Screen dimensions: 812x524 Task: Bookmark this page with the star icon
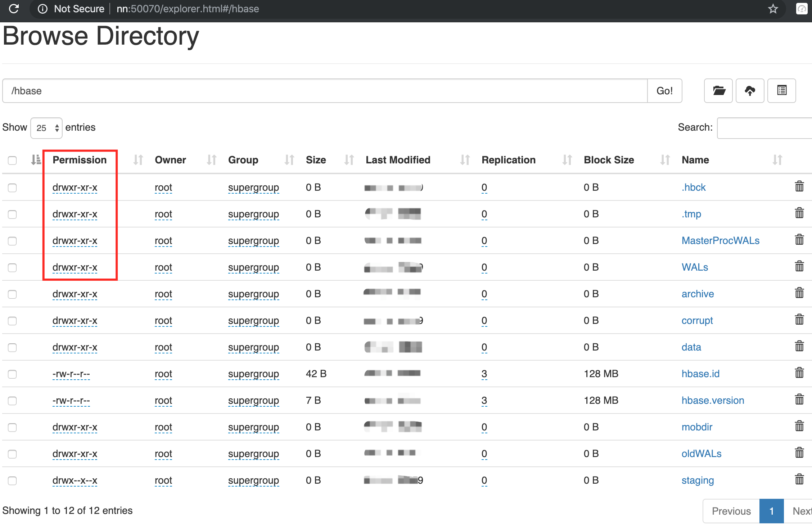click(773, 9)
